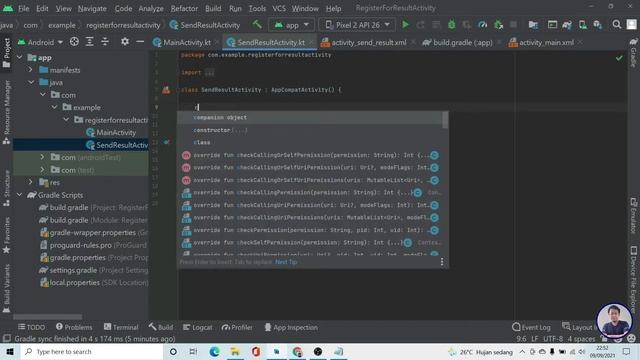The image size is (640, 360).
Task: Click Expand All in Project panel
Action: click(x=89, y=42)
